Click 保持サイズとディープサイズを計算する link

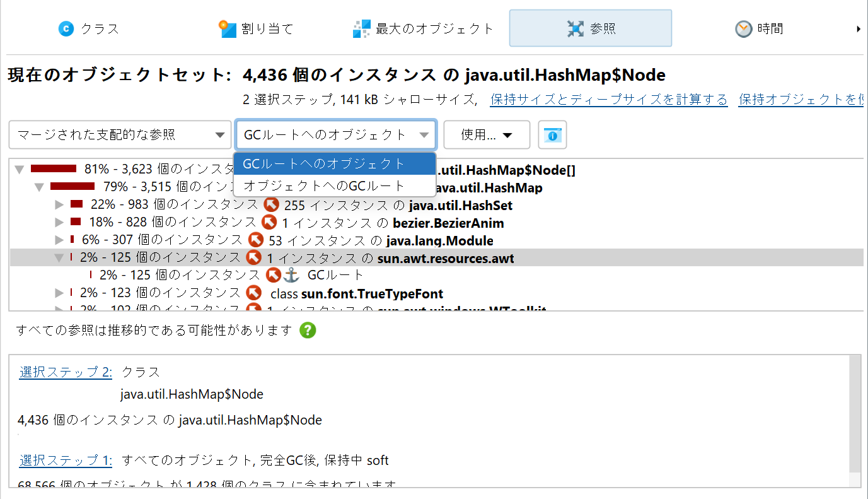click(609, 100)
